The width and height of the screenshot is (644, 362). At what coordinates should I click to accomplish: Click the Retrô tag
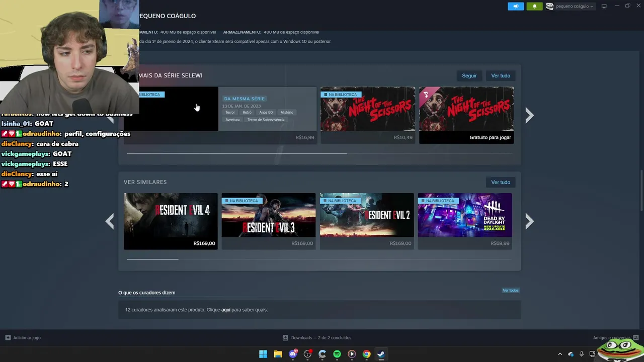[x=247, y=112]
